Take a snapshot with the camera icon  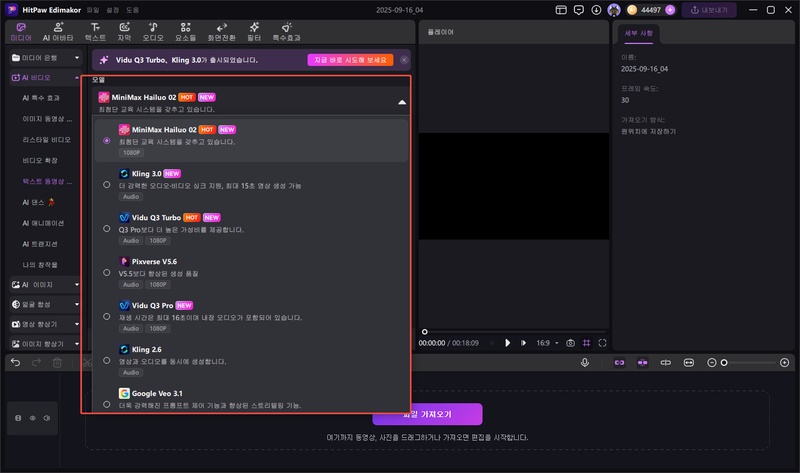click(570, 343)
